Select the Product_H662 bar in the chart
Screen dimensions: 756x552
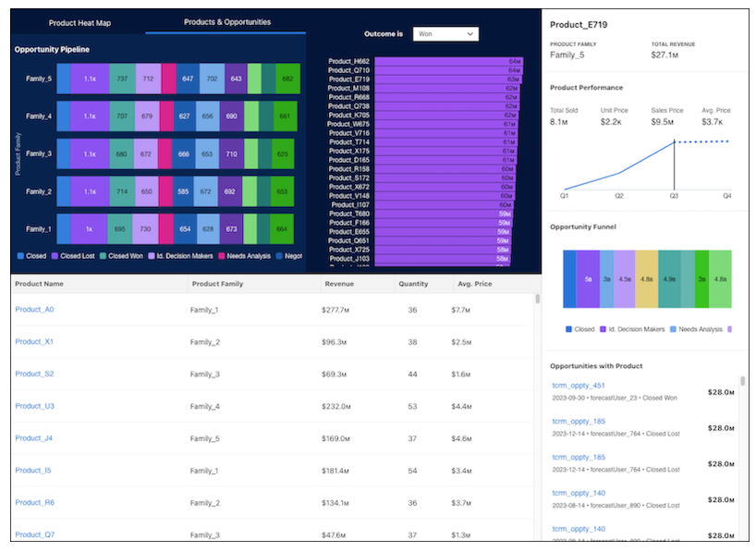(434, 61)
